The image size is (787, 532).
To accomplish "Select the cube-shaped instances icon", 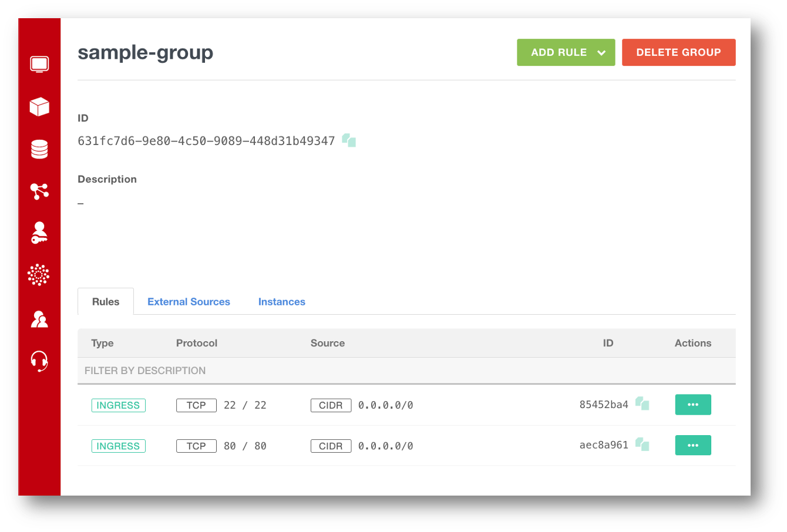I will tap(39, 107).
